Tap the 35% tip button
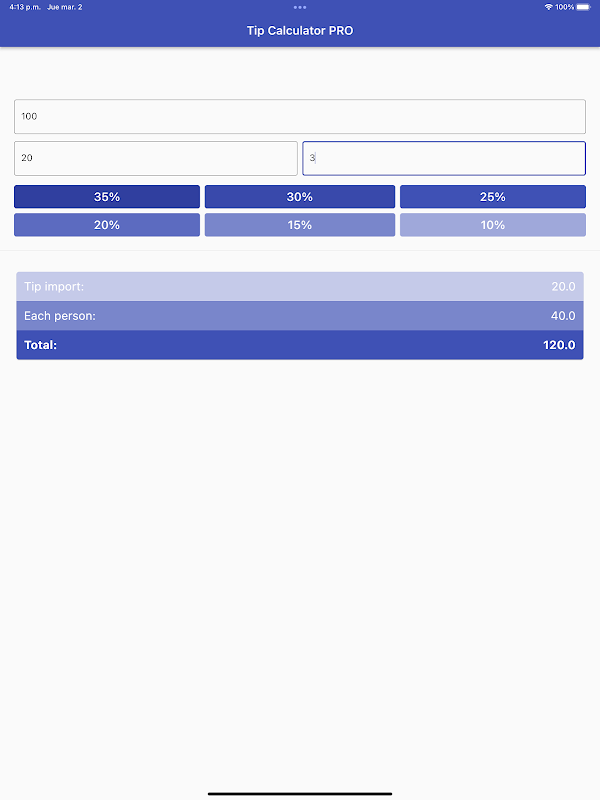Screen dimensions: 600x800 [107, 197]
